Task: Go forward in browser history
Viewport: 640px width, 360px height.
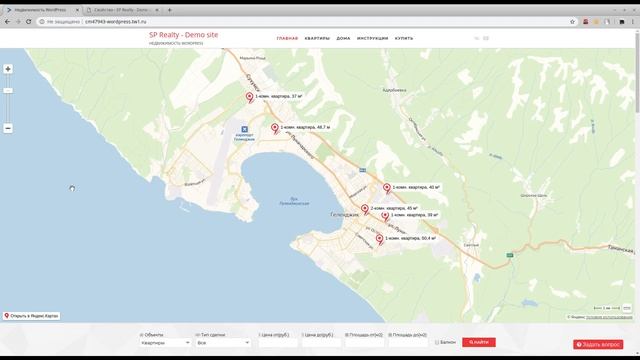Action: pos(18,22)
